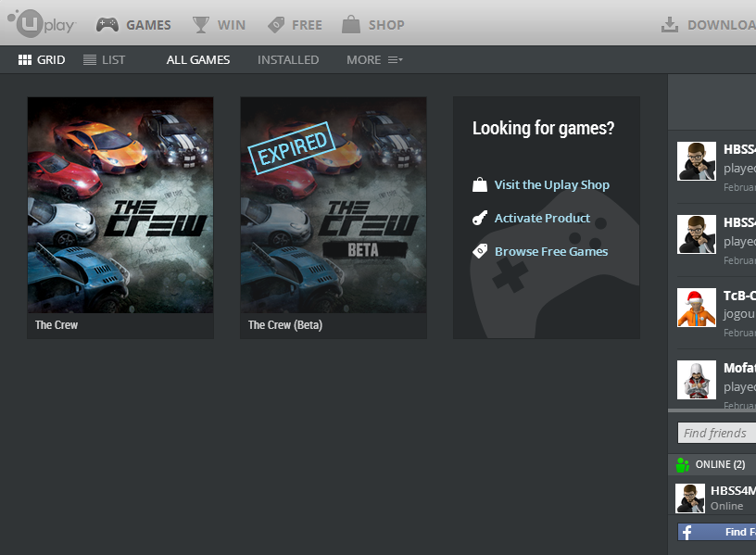Click key icon next to Activate Product
This screenshot has width=756, height=555.
(480, 218)
